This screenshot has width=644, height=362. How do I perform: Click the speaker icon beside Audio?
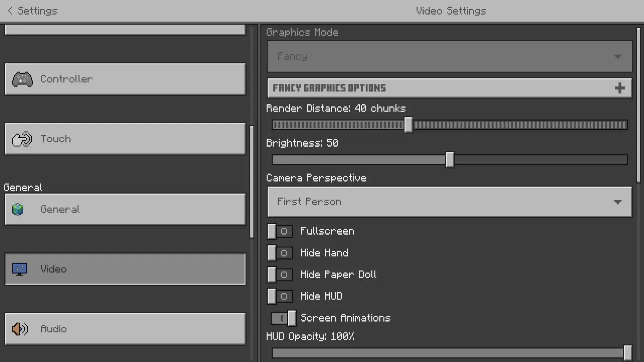(20, 329)
